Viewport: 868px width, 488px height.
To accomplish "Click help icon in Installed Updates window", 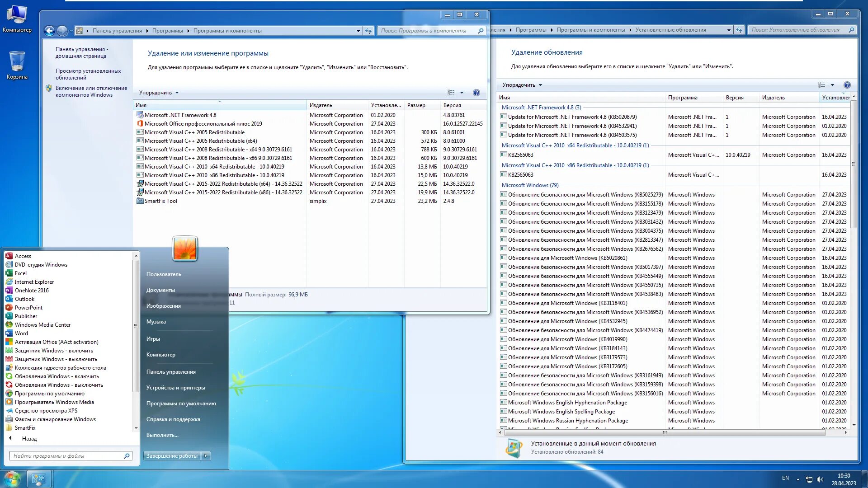I will [847, 85].
